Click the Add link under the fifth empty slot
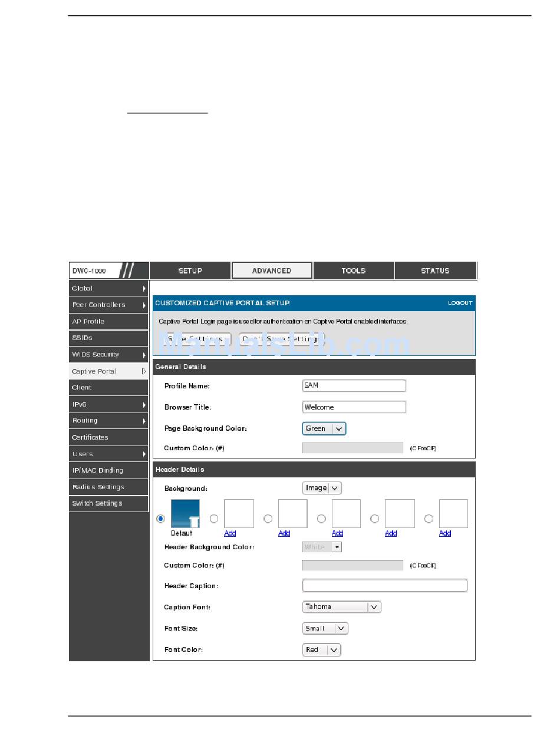This screenshot has height=752, width=560. 445,533
